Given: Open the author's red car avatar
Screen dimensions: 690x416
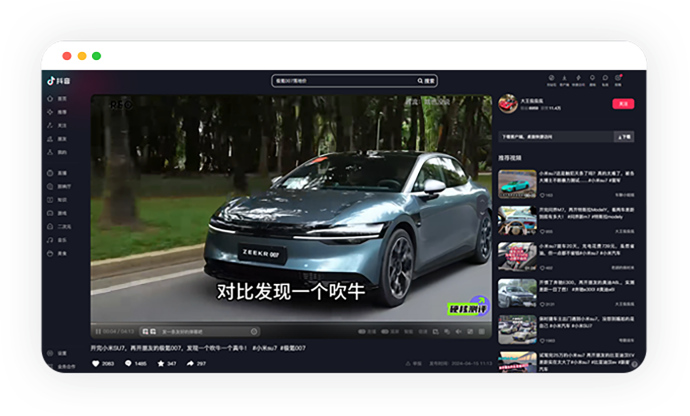Looking at the screenshot, I should pyautogui.click(x=508, y=104).
